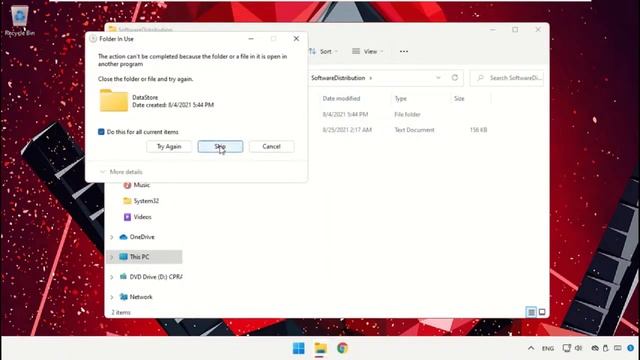Click File Explorer on the taskbar

click(x=320, y=348)
